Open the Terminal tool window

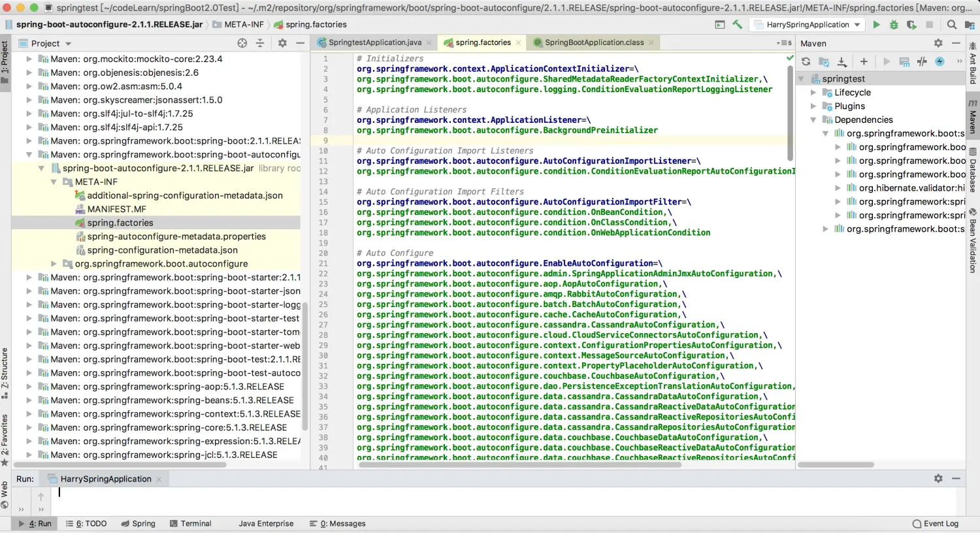191,524
